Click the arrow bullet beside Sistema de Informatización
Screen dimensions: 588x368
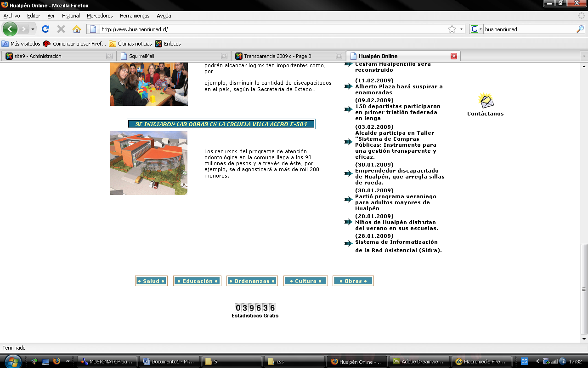click(x=348, y=244)
